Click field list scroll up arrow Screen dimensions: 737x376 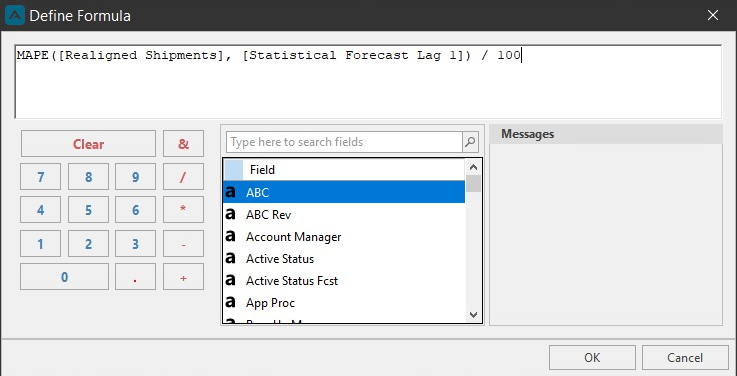click(473, 167)
